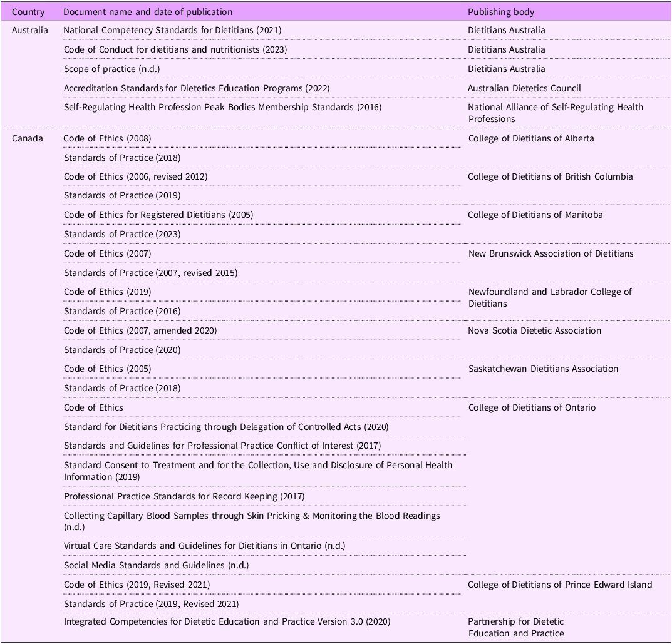Select 'Newfoundland and Labrador College of Dietitians'
This screenshot has width=672, height=644.
(x=550, y=298)
